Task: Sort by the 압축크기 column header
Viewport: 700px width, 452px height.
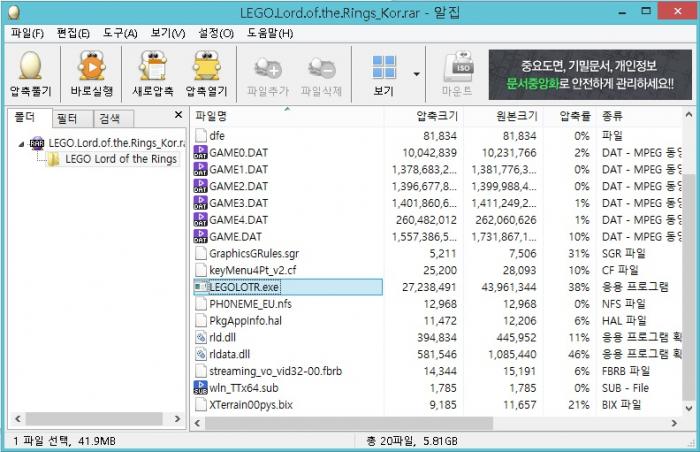Action: pyautogui.click(x=423, y=116)
